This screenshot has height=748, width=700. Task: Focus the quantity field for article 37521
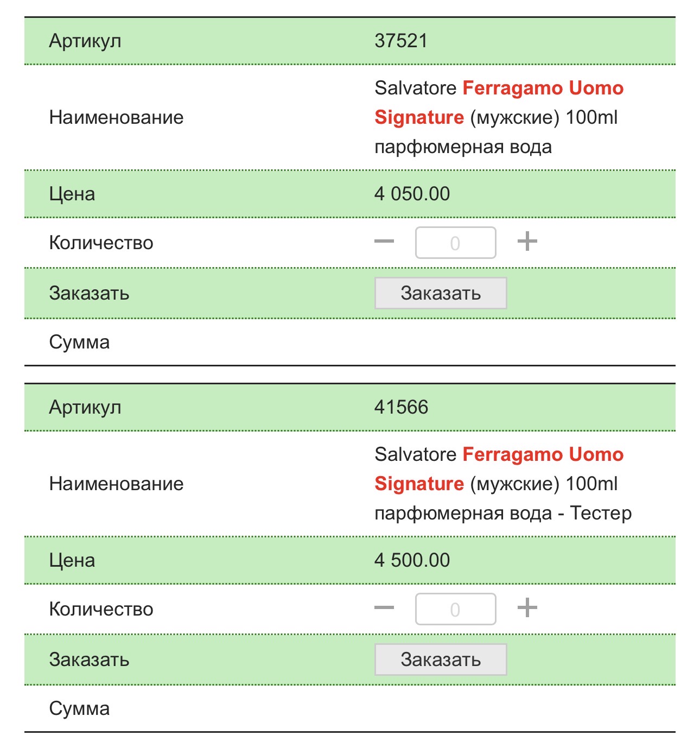point(455,243)
